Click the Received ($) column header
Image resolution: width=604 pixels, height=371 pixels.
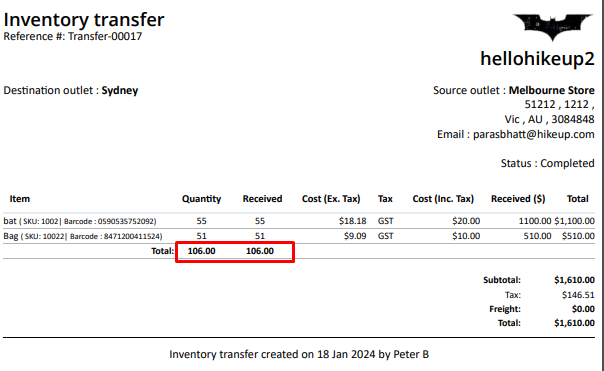tap(518, 199)
